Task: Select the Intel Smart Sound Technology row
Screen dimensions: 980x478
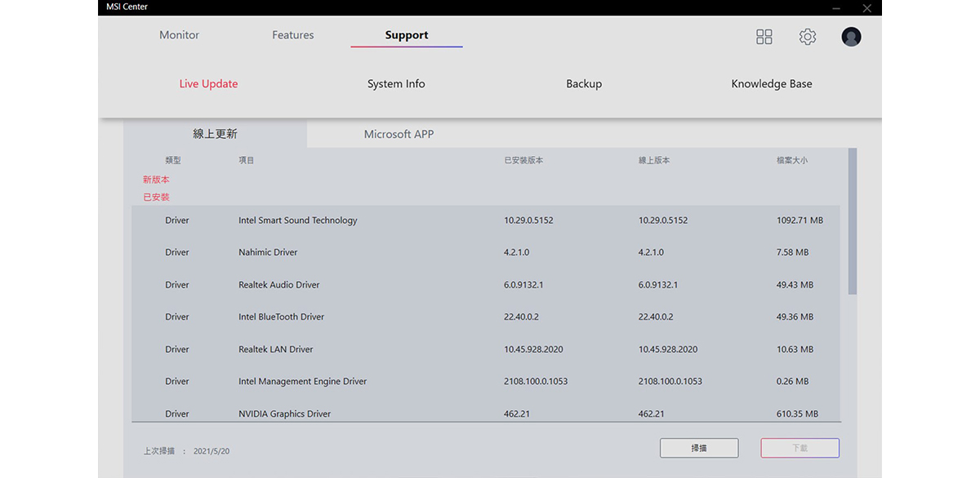Action: tap(486, 221)
